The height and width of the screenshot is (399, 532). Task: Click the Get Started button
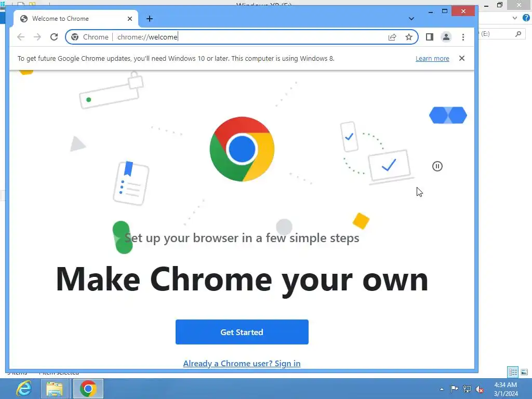tap(242, 332)
